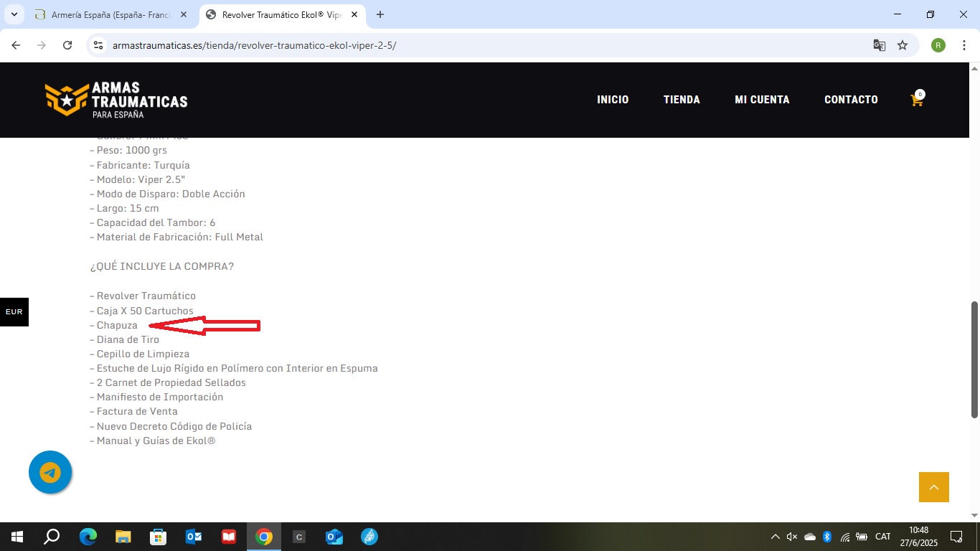Show hidden system tray icons

(x=775, y=537)
